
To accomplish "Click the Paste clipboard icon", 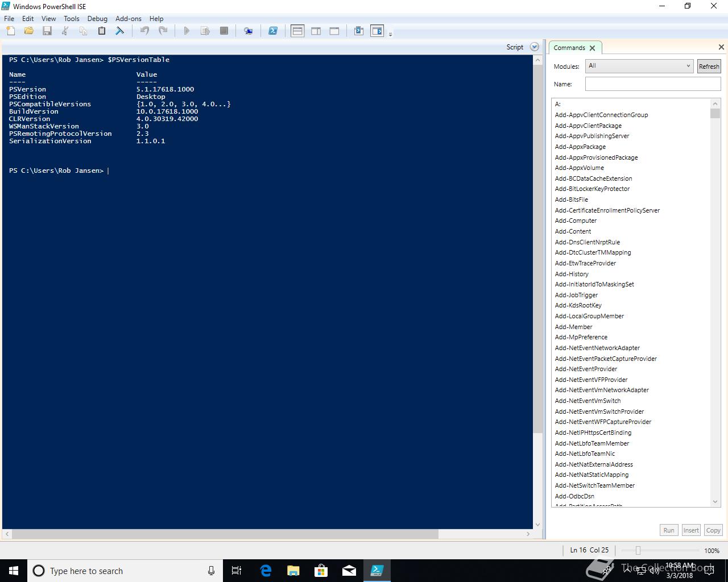I will click(x=102, y=31).
